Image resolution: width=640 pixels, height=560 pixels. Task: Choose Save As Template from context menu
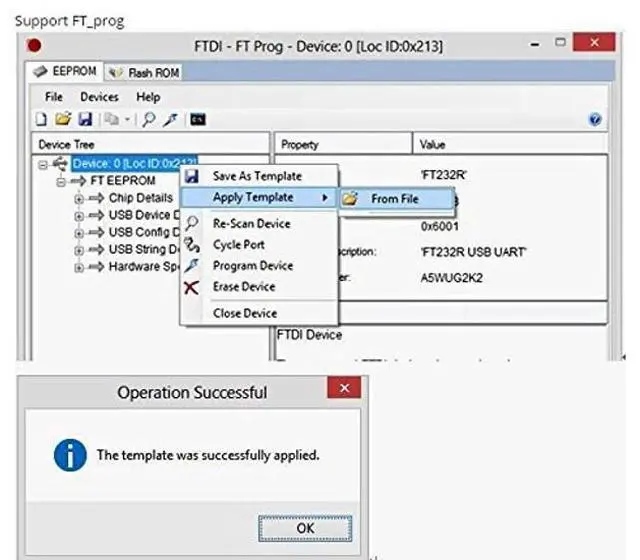pyautogui.click(x=256, y=176)
